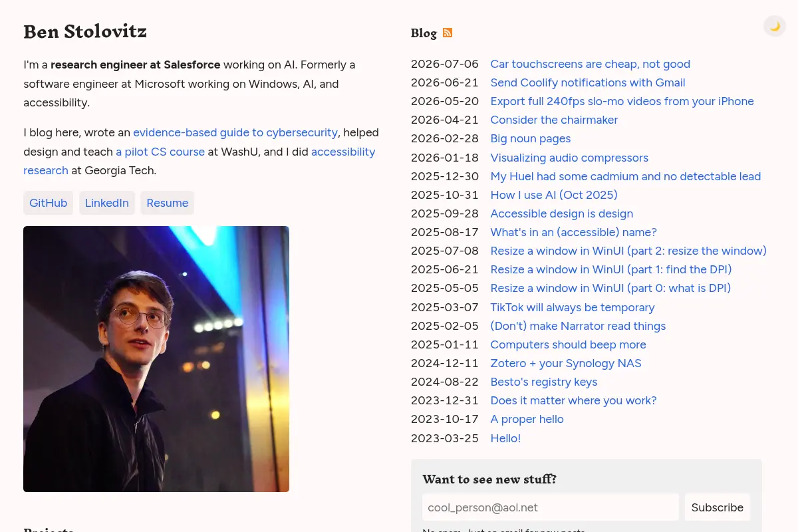Click the date 2024-08-22
Screen dimensions: 798x532
tap(445, 382)
